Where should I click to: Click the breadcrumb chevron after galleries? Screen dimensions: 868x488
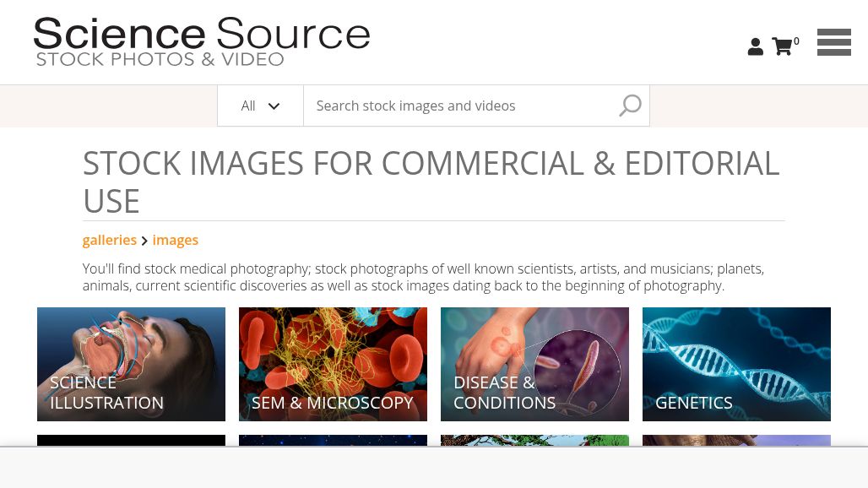coord(144,241)
